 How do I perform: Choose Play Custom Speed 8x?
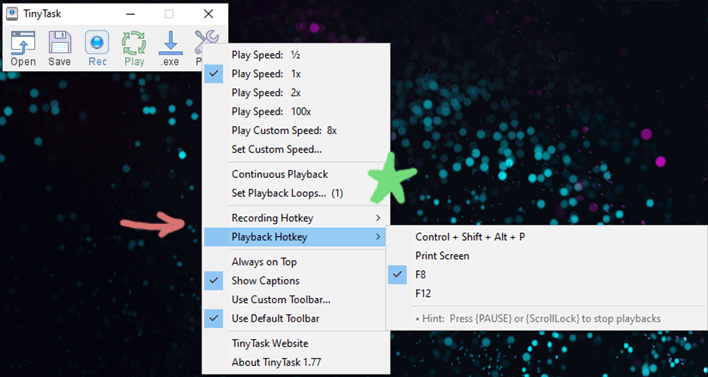pos(296,130)
